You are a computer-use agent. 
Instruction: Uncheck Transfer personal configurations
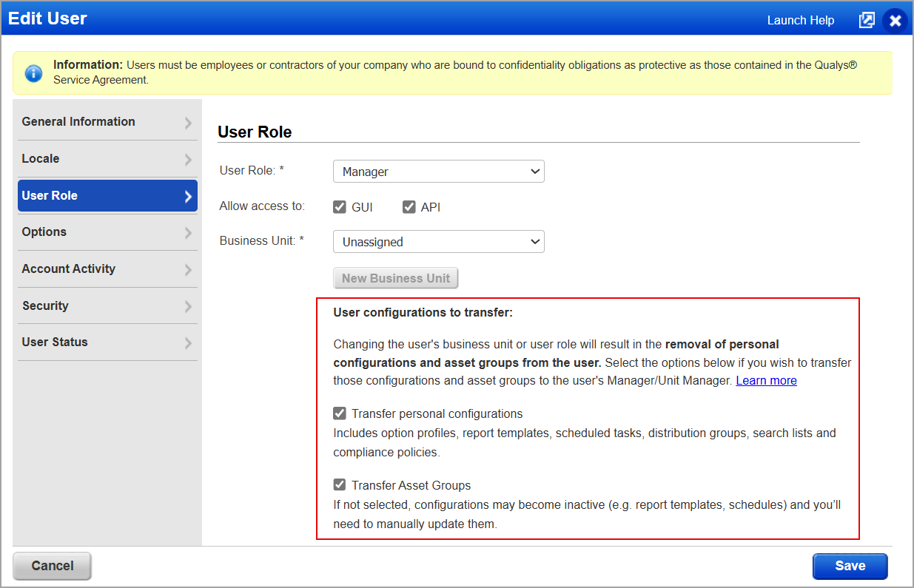click(340, 413)
